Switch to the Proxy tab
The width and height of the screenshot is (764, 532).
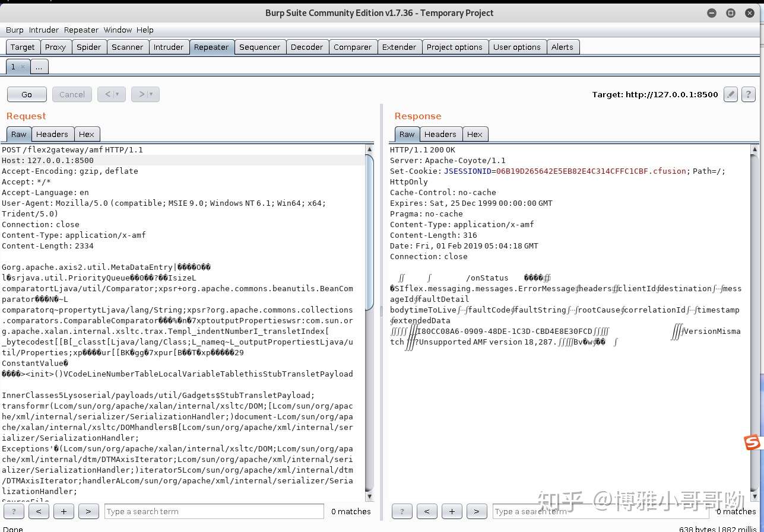pos(56,47)
